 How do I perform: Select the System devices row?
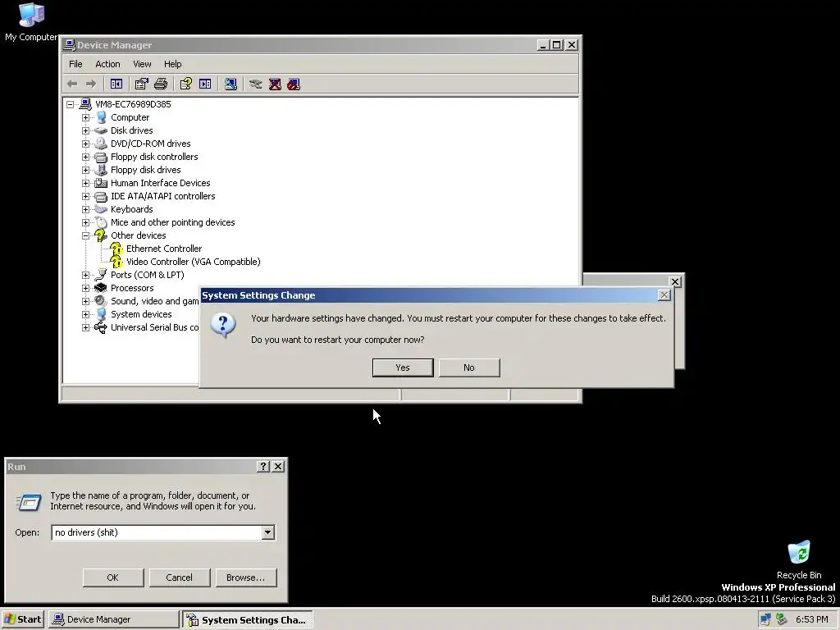point(141,314)
